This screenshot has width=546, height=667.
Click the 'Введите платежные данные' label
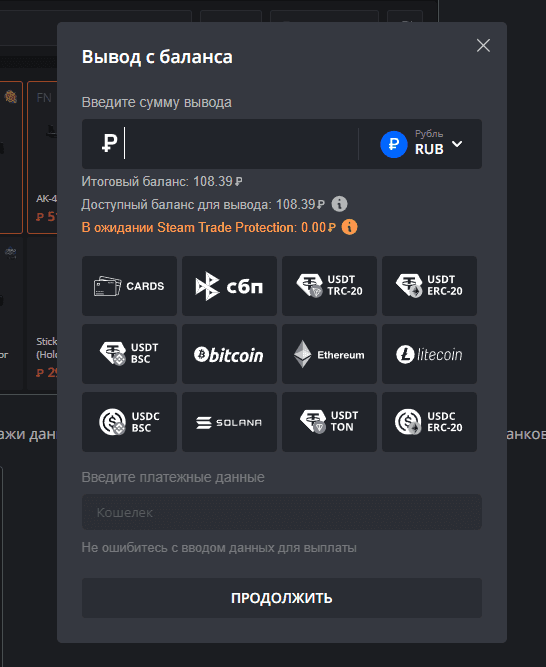[x=173, y=477]
